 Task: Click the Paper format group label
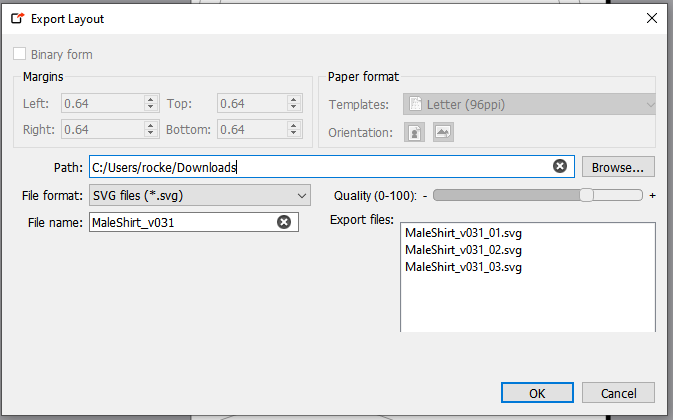(363, 77)
